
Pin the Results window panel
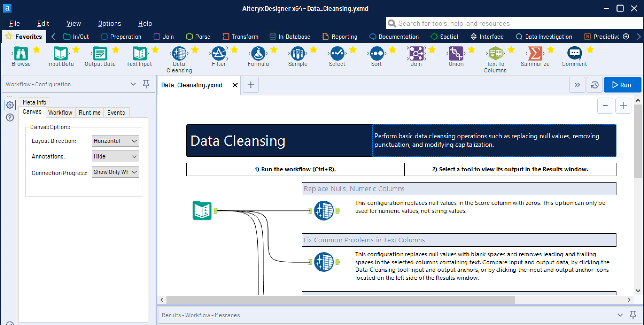(x=633, y=315)
